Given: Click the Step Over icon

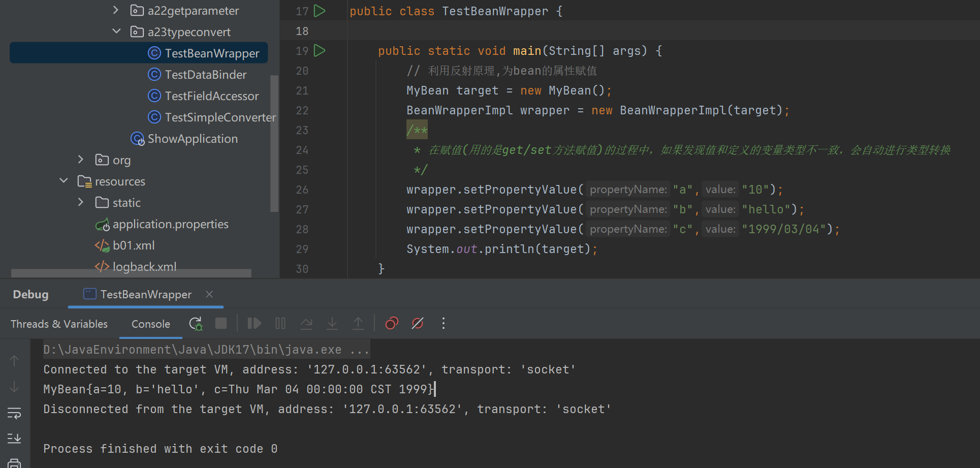Looking at the screenshot, I should click(306, 324).
